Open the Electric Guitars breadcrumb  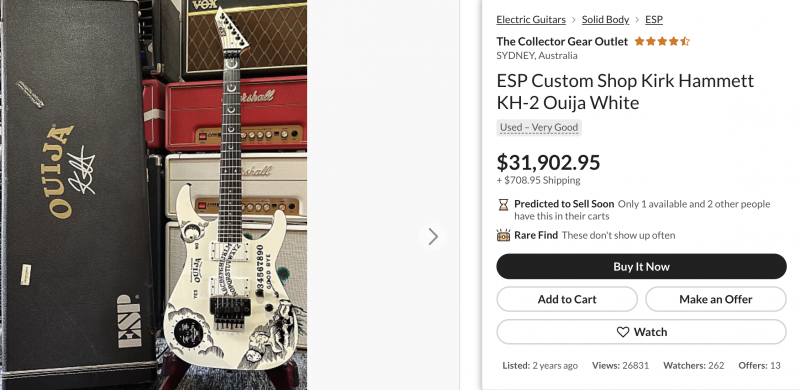click(531, 19)
